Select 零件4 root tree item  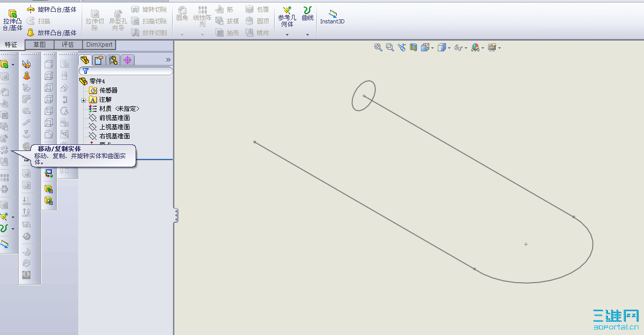(92, 81)
